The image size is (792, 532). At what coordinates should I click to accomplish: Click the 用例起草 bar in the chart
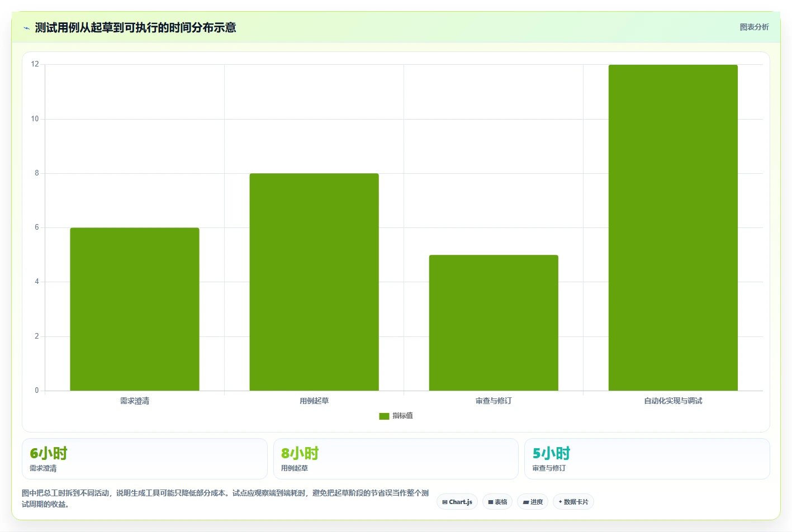click(314, 282)
